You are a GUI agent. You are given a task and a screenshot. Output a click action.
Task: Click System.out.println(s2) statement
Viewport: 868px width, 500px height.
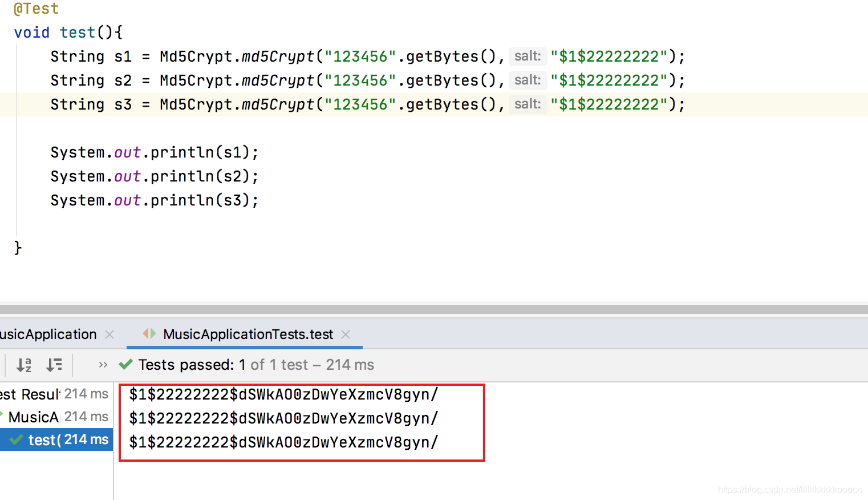(155, 176)
